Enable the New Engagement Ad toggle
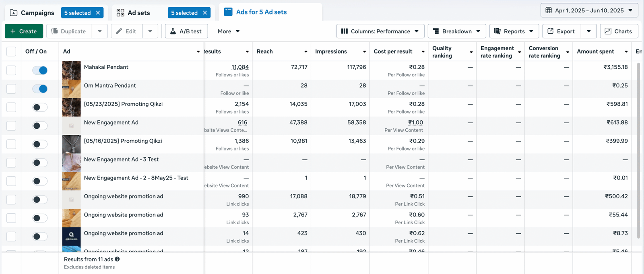This screenshot has height=274, width=644. (40, 126)
